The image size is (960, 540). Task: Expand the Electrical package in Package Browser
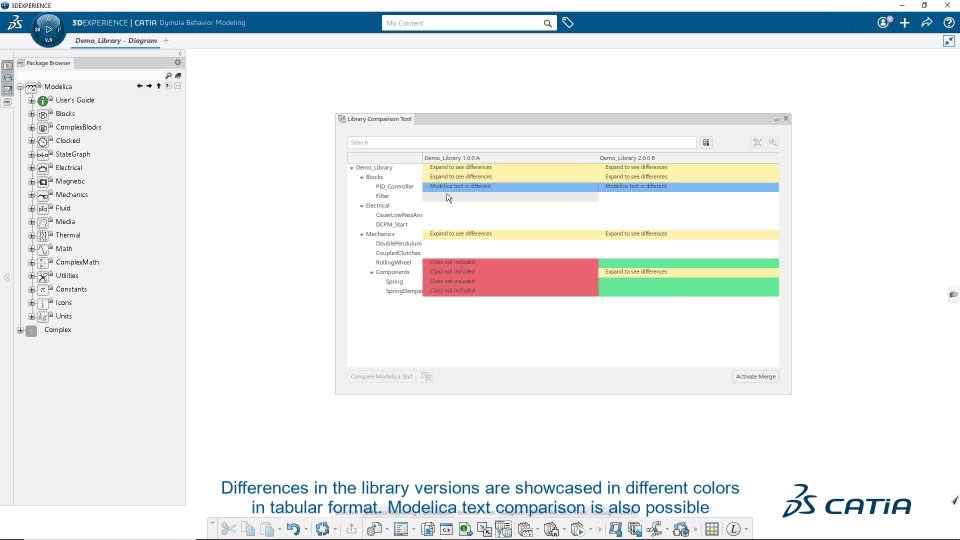pos(32,168)
